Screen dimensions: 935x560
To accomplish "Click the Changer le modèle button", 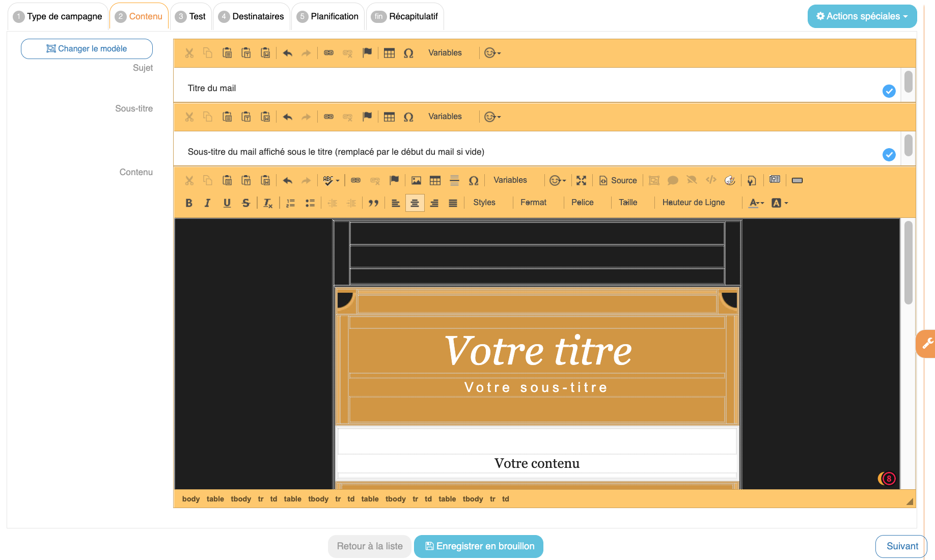I will point(87,49).
